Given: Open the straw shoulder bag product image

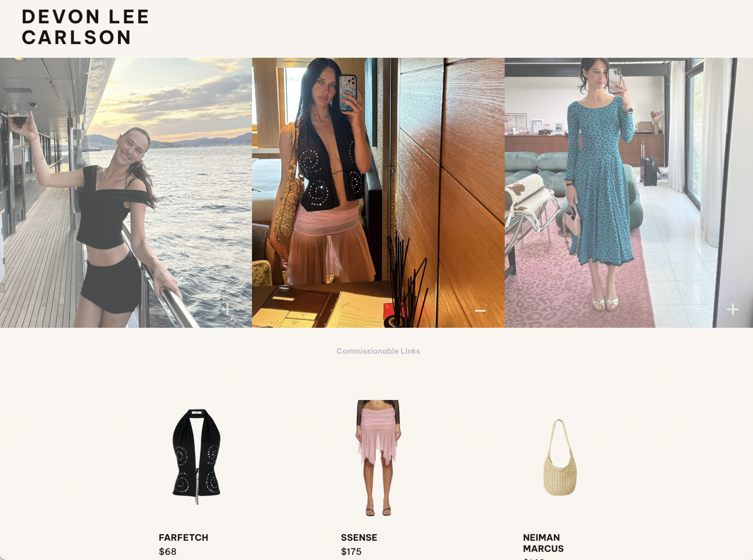Looking at the screenshot, I should tap(560, 457).
